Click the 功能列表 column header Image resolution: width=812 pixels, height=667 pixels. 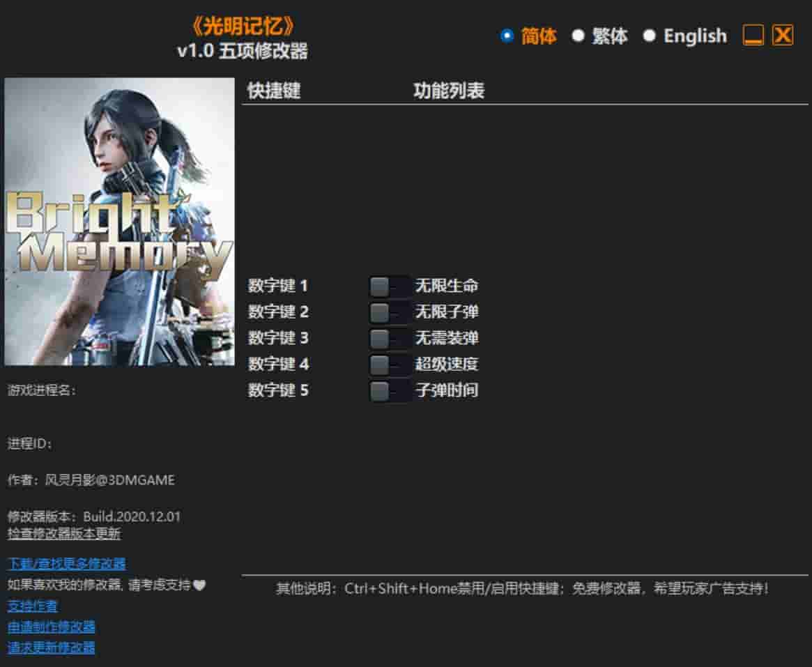coord(450,91)
